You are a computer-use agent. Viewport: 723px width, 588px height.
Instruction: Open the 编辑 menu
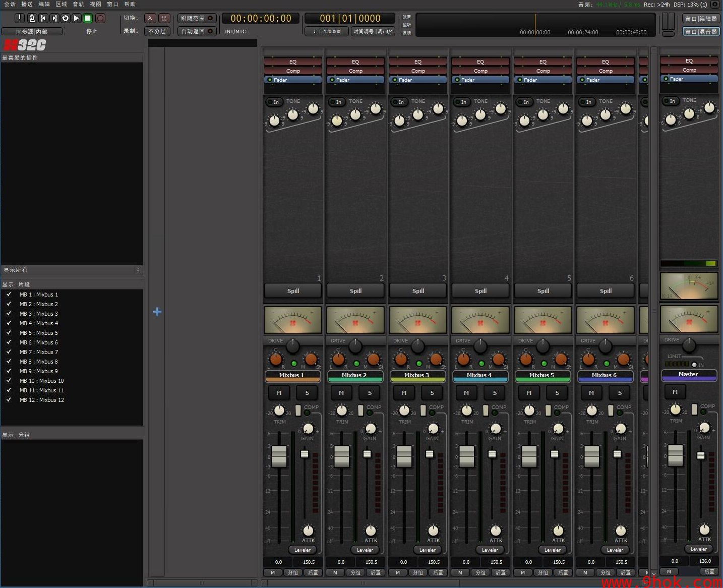pyautogui.click(x=44, y=4)
